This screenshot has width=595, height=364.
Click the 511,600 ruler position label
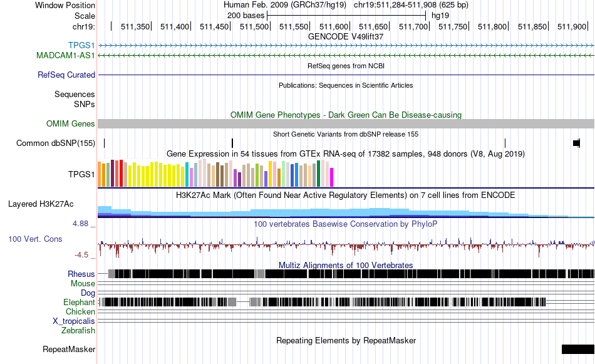pyautogui.click(x=334, y=26)
